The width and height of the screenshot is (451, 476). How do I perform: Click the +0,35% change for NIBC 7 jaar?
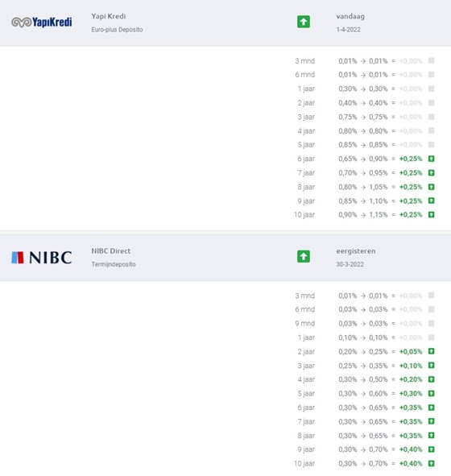[411, 422]
